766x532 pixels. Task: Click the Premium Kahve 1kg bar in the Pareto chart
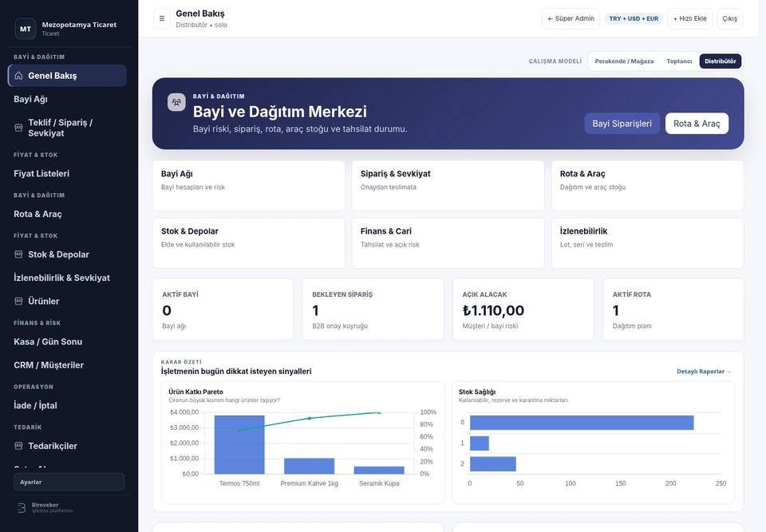click(310, 466)
